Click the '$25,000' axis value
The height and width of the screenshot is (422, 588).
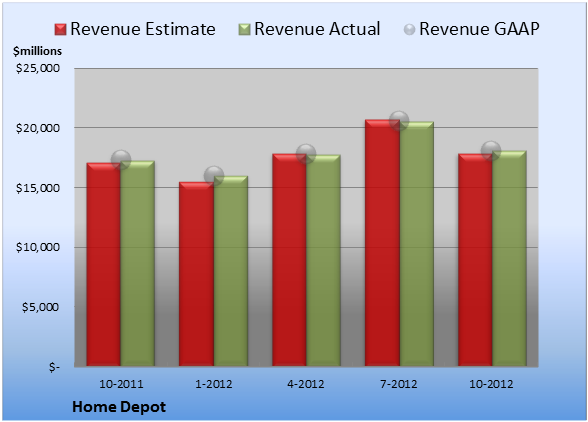[38, 68]
